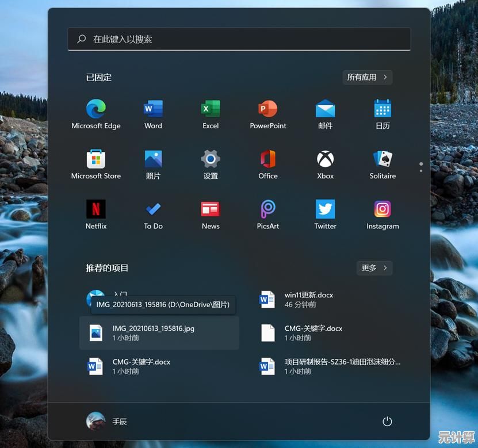Launch Microsoft Store

point(96,164)
